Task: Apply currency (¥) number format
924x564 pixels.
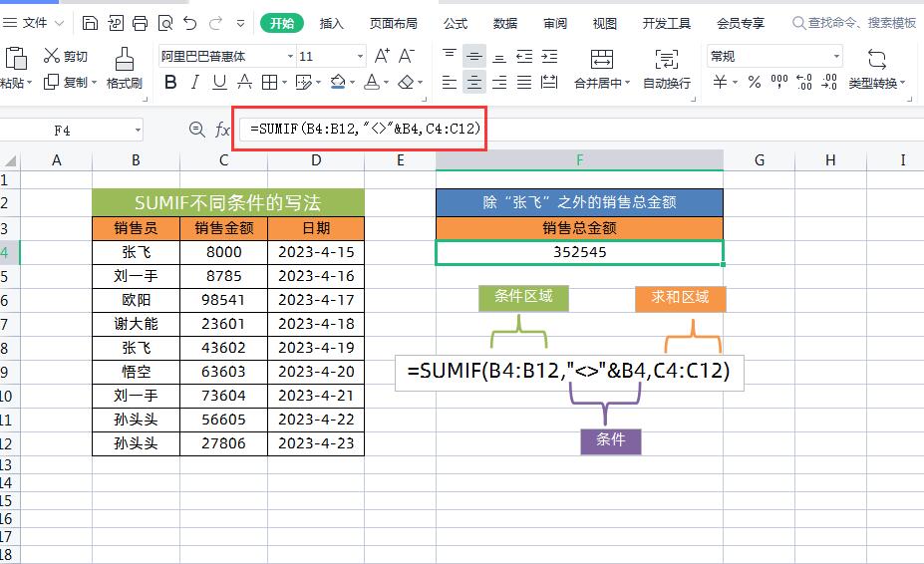Action: (x=720, y=82)
